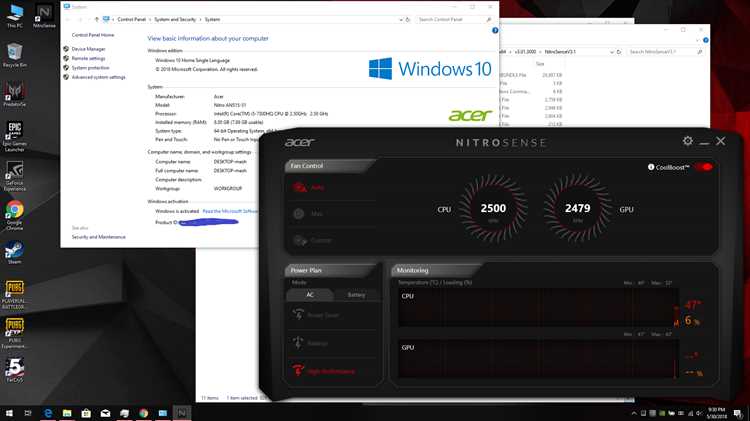This screenshot has width=750, height=421.
Task: Open PUBG Experimental desktop icon
Action: point(15,333)
